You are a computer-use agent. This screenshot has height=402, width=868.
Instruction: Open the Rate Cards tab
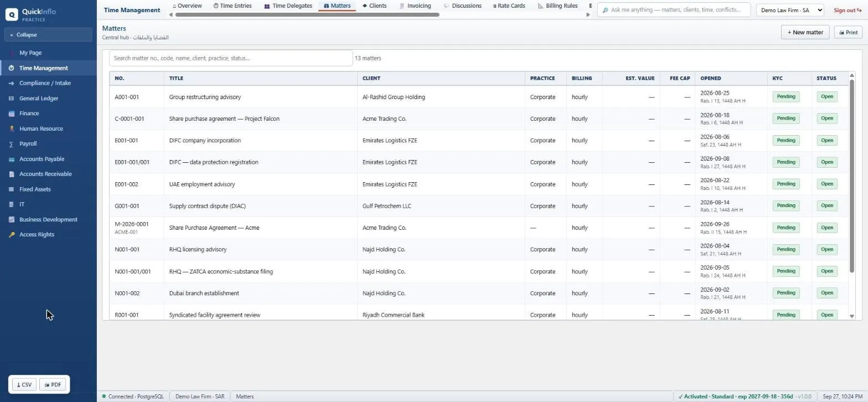click(509, 6)
